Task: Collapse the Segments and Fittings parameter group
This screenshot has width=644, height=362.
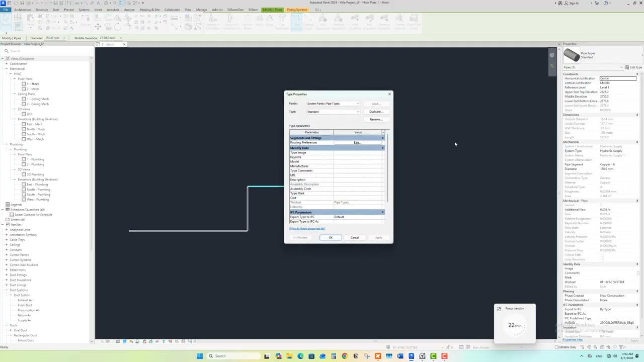Action: pos(382,138)
